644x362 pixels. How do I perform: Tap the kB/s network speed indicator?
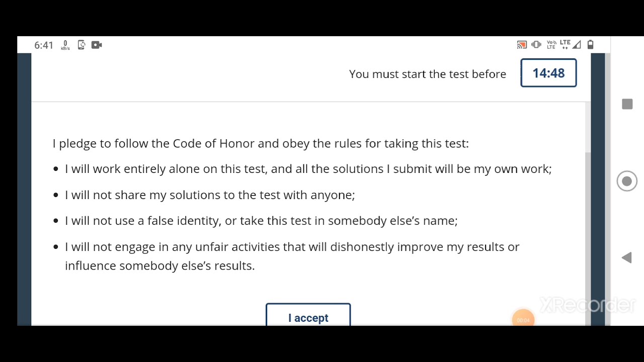coord(65,46)
